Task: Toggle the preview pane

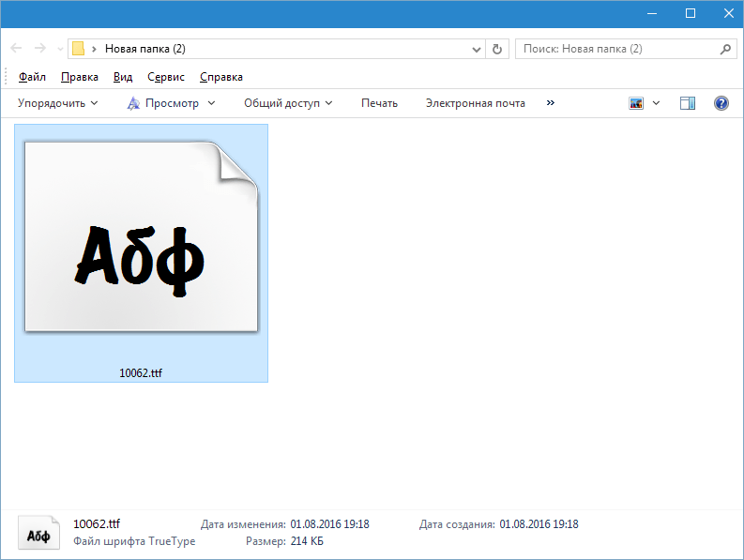Action: (x=688, y=103)
